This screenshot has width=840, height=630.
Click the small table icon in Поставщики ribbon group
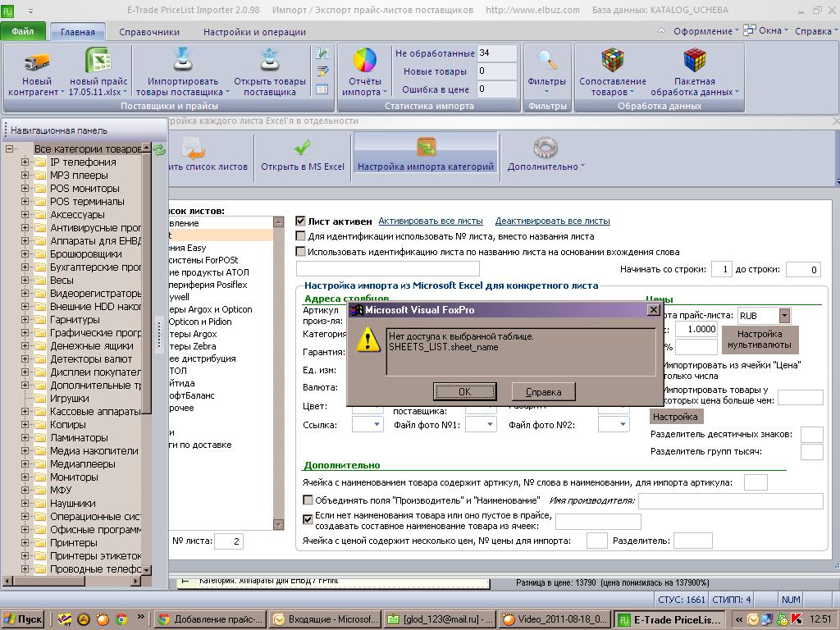coord(322,89)
